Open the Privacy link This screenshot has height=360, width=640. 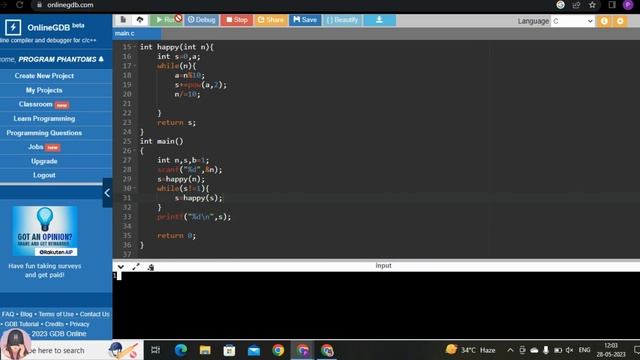click(x=79, y=324)
